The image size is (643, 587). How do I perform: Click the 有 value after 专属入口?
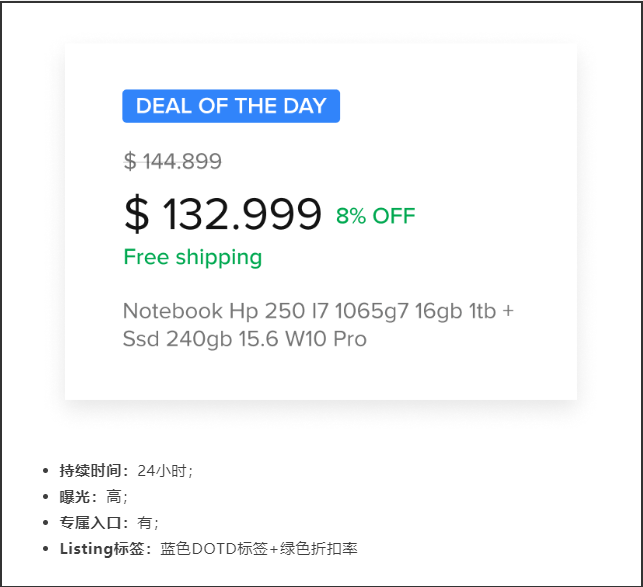click(x=148, y=523)
